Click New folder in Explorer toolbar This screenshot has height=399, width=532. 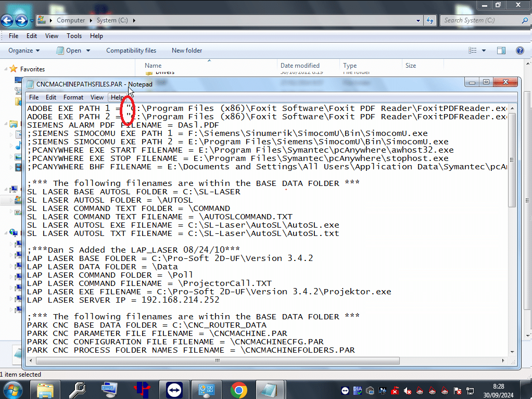(187, 51)
